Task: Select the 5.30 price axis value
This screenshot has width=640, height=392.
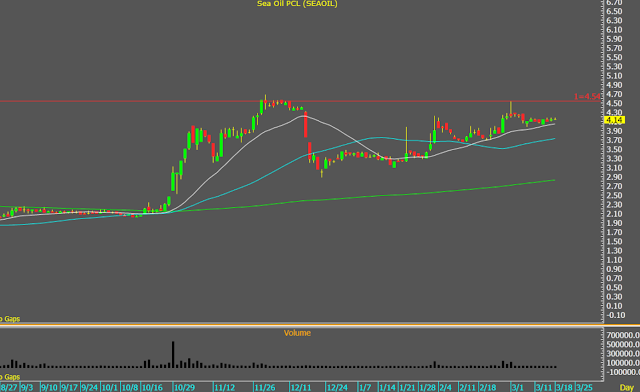Action: click(x=614, y=67)
